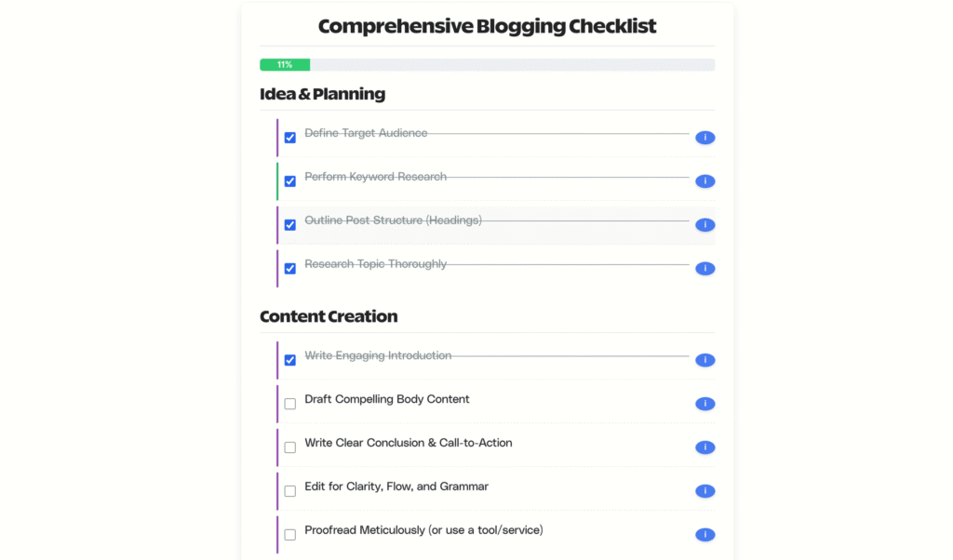
Task: Show info for Write Clear Conclusion & Call-to-Action
Action: point(705,447)
